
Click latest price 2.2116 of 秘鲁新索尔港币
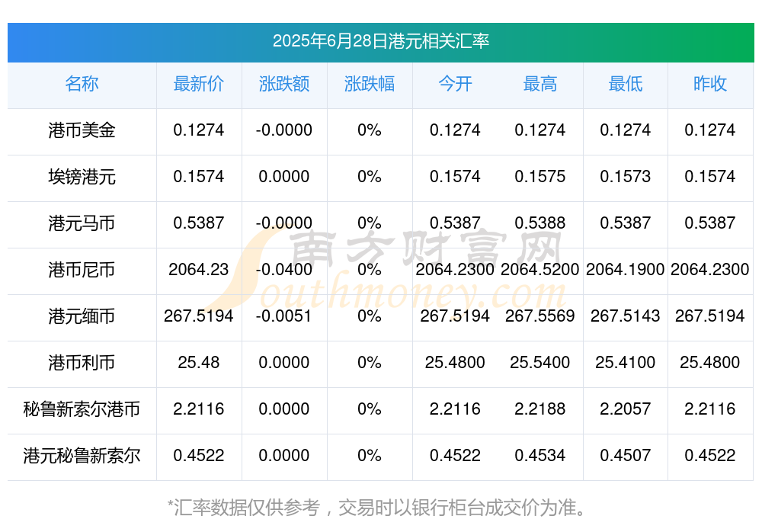198,409
